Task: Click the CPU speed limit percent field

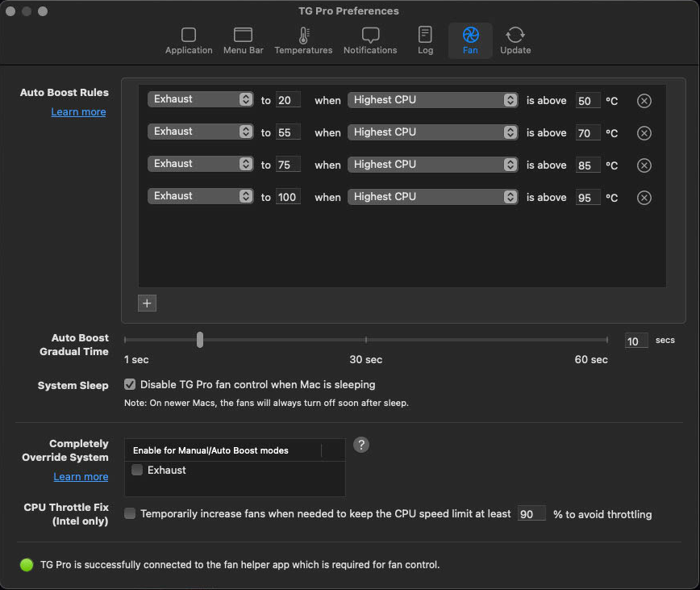Action: 531,514
